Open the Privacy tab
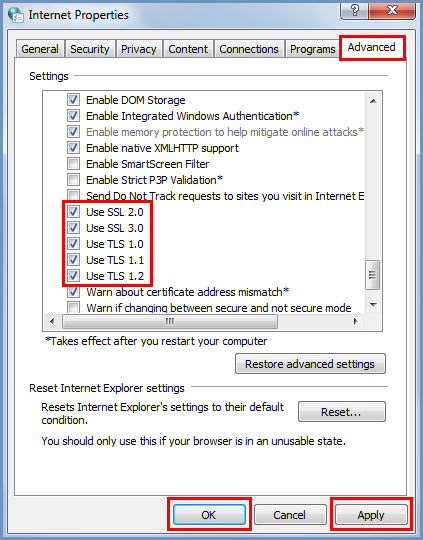This screenshot has height=540, width=423. 138,49
